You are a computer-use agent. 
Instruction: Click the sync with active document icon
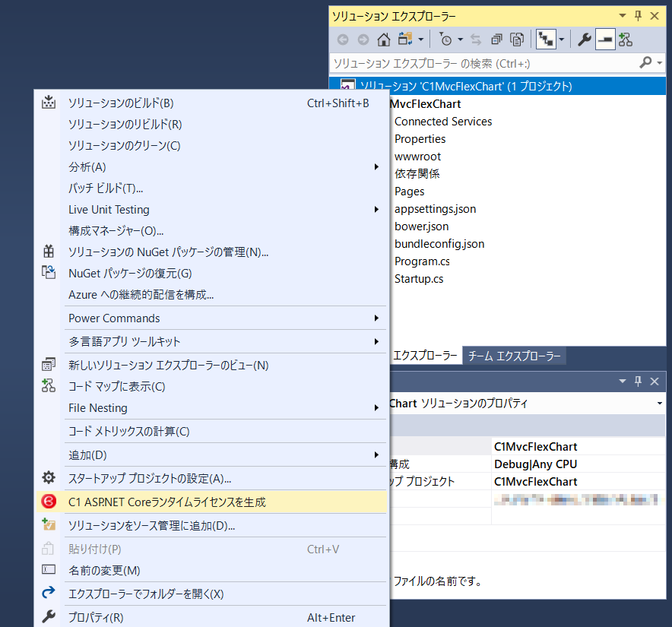click(476, 40)
